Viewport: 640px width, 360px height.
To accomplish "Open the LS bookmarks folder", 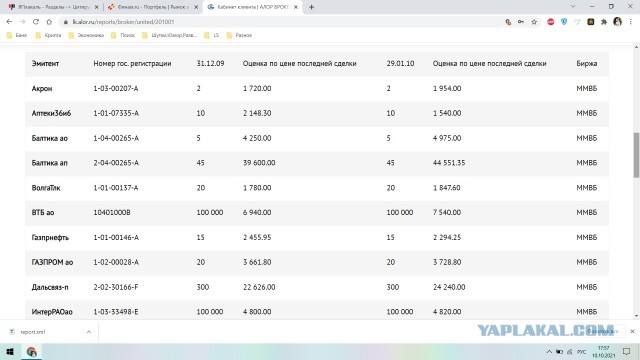I will pos(211,35).
